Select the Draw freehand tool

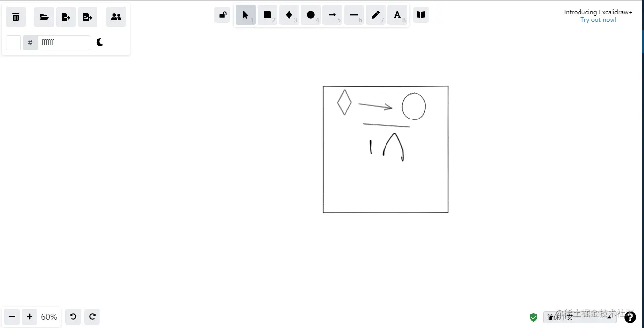(376, 15)
